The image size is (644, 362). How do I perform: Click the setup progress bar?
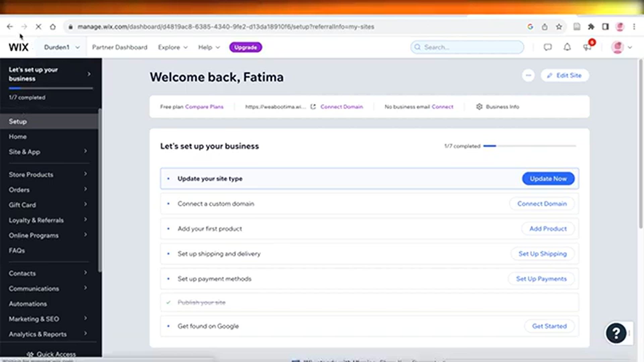click(529, 146)
